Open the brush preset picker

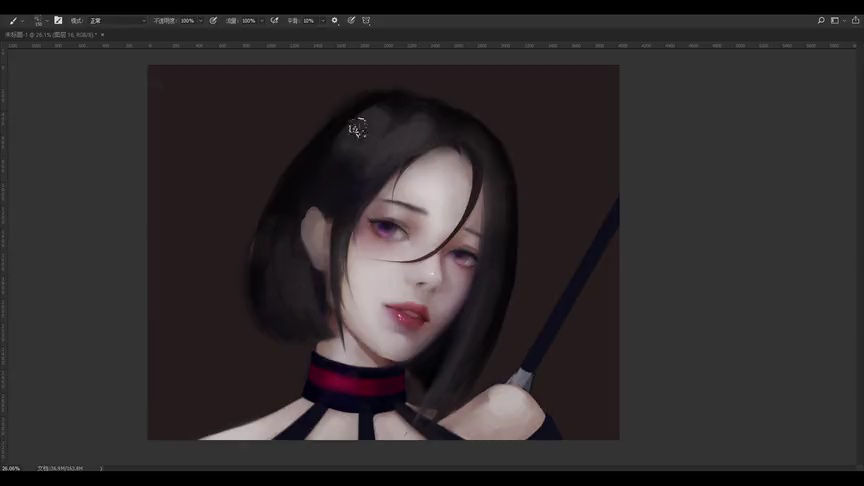[x=39, y=20]
